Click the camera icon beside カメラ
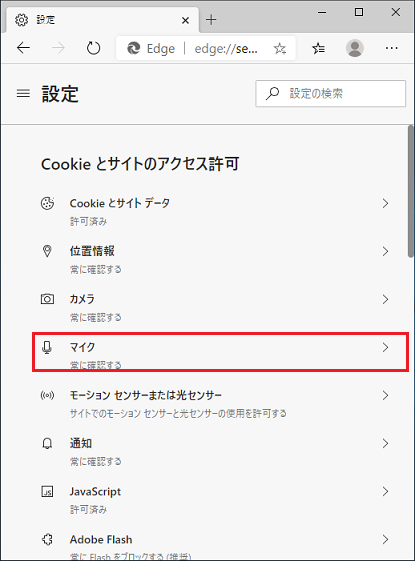Viewport: 415px width, 561px height. click(x=47, y=299)
